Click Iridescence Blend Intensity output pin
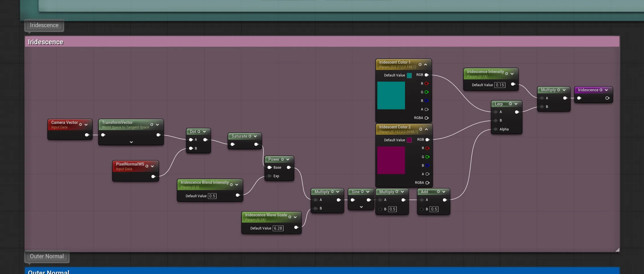The width and height of the screenshot is (644, 274). [238, 195]
